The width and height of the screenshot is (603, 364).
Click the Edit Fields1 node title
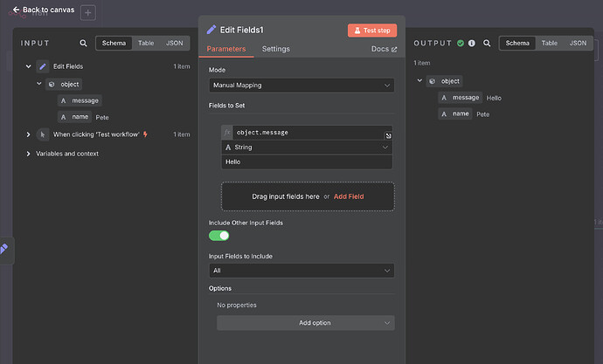[x=242, y=30]
